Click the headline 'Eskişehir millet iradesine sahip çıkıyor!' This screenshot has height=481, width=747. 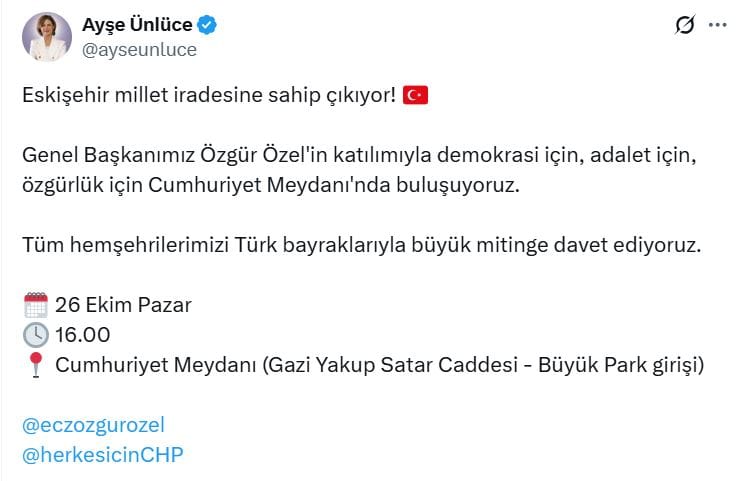pos(208,96)
